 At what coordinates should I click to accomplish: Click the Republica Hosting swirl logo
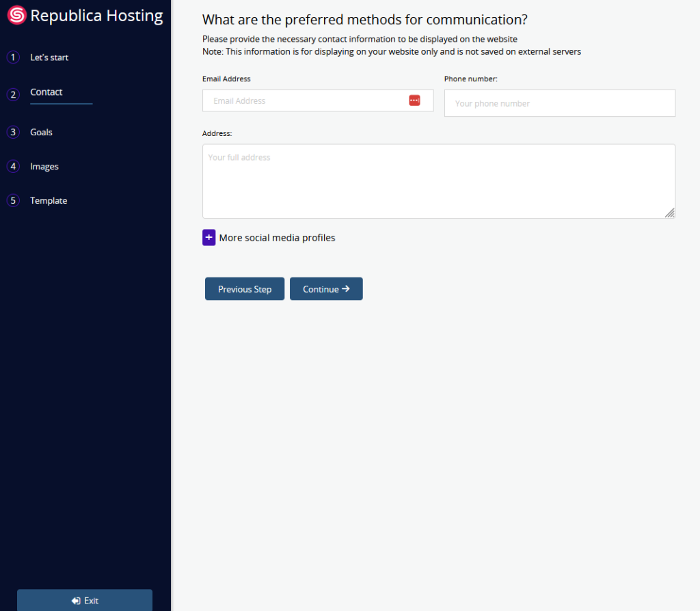click(16, 16)
